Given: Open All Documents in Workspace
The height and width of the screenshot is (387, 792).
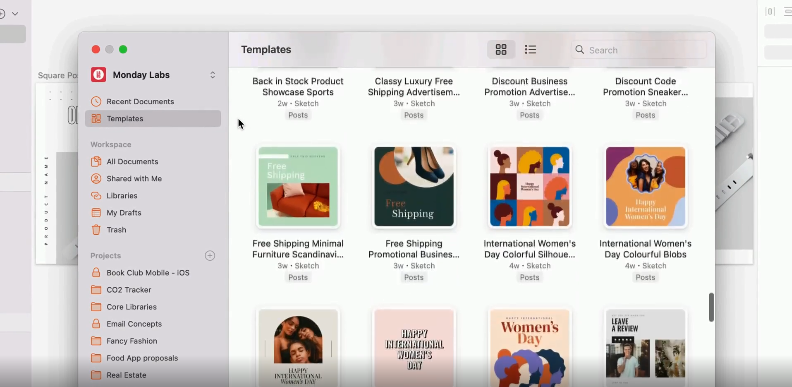Looking at the screenshot, I should (x=153, y=162).
